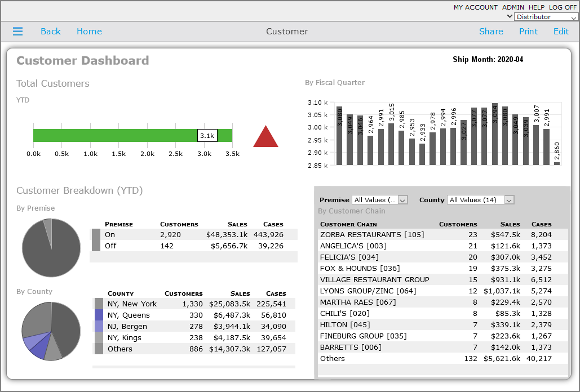Click the By Premise pie chart
This screenshot has height=392, width=580.
51,248
